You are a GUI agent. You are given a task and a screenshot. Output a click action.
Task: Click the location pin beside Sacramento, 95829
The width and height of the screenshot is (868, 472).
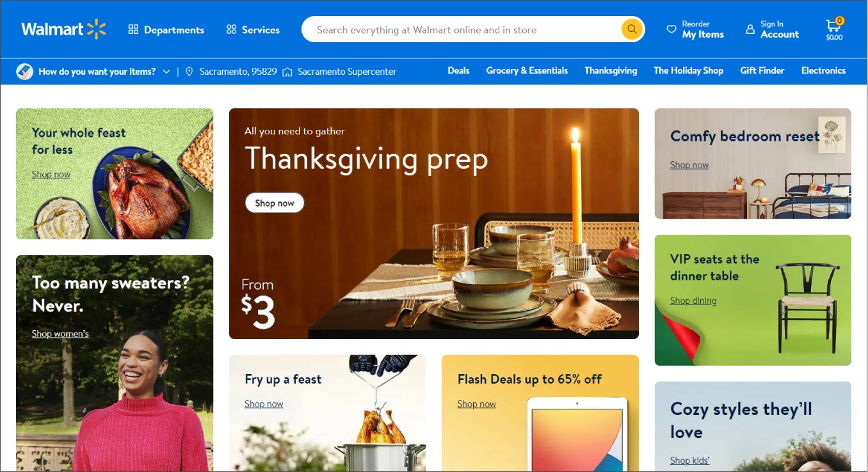coord(189,72)
